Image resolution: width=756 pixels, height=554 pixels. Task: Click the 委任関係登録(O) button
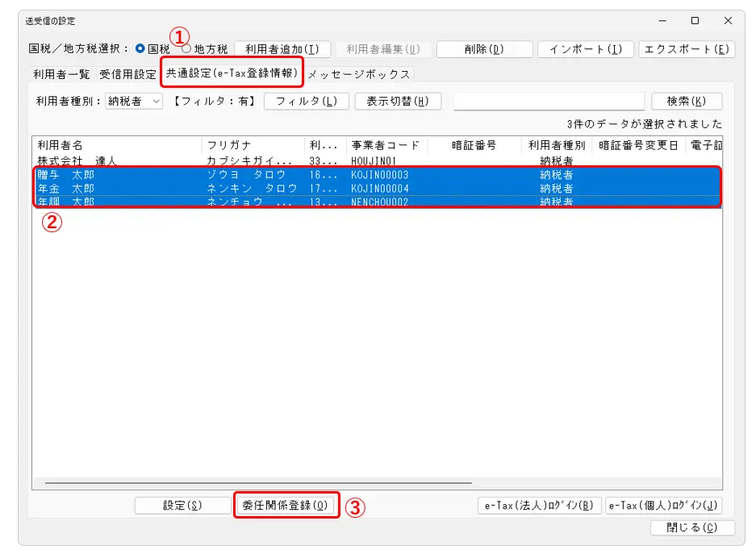point(286,505)
